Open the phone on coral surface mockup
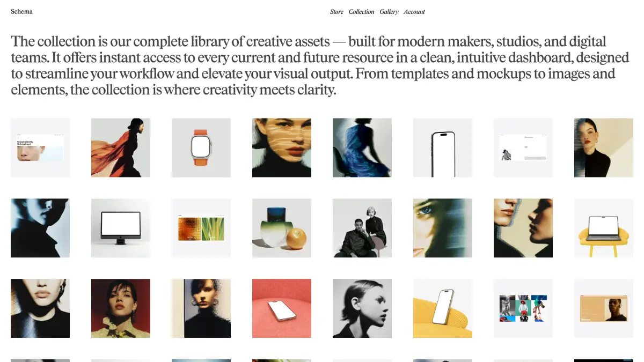 [282, 308]
